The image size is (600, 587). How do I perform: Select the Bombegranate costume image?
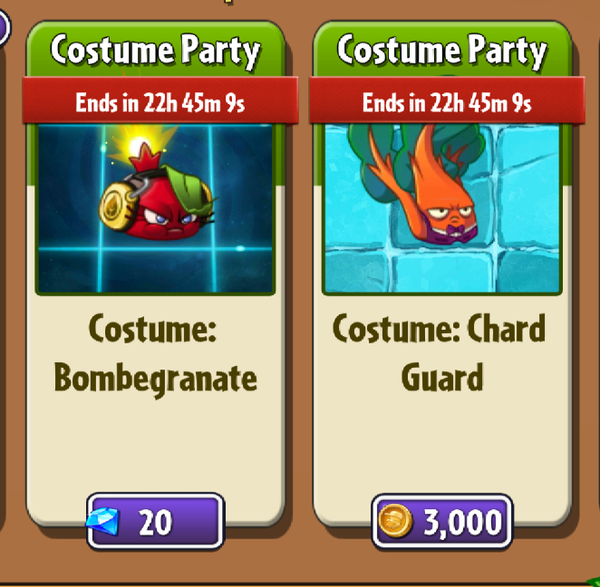click(155, 209)
